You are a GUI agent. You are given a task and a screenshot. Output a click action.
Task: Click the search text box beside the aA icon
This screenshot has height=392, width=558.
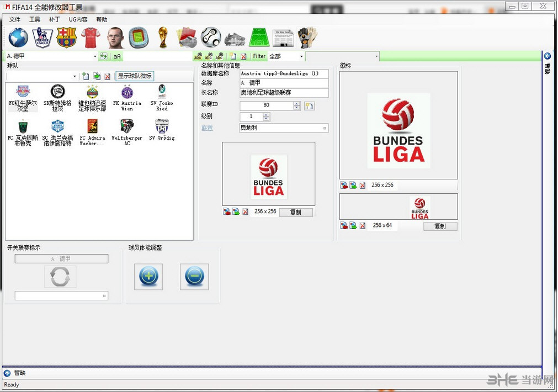click(158, 56)
